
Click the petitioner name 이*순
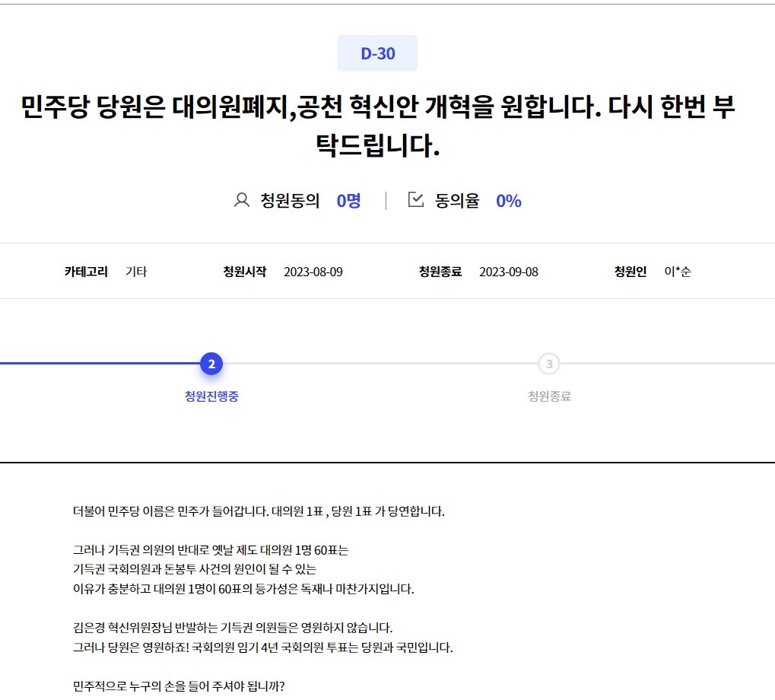tap(677, 272)
